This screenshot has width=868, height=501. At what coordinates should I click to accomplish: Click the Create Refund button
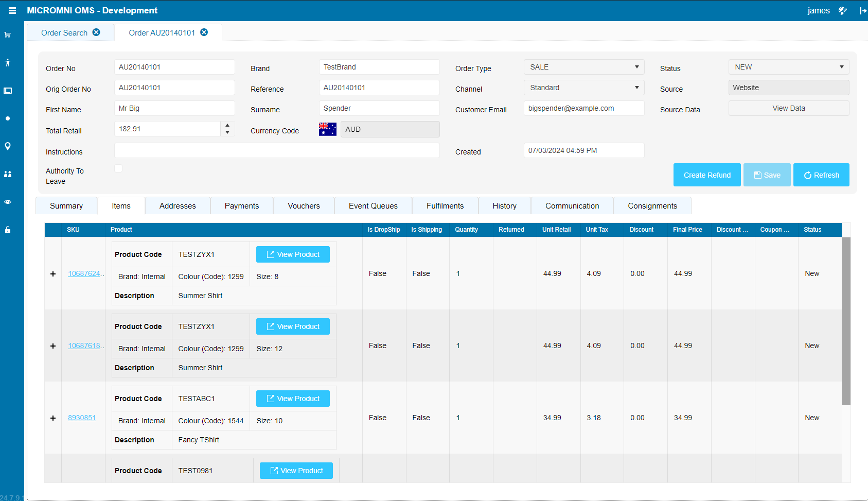click(x=707, y=175)
